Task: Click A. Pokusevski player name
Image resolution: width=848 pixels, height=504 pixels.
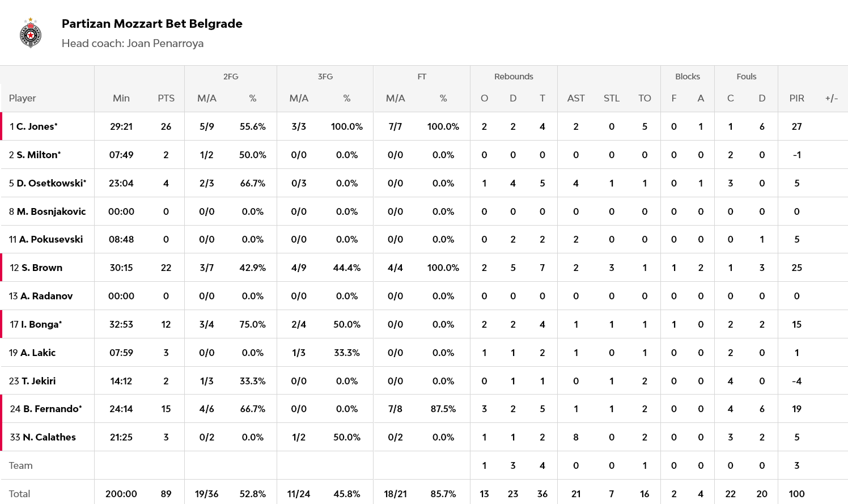Action: point(50,239)
